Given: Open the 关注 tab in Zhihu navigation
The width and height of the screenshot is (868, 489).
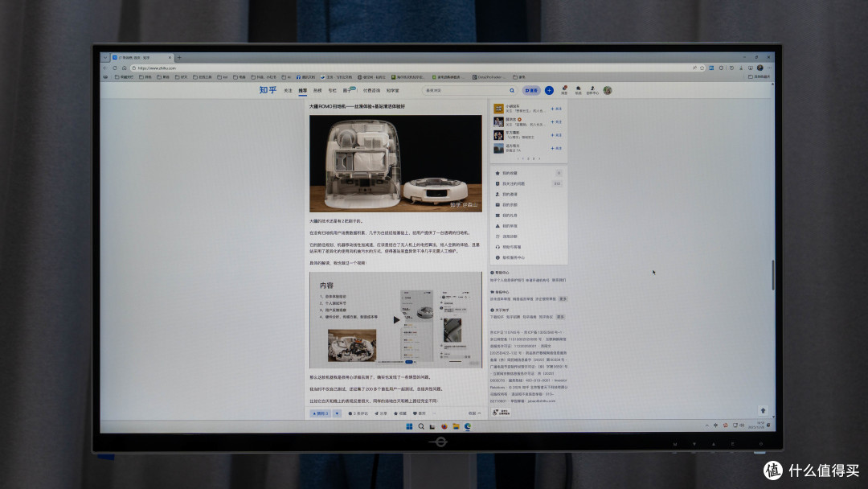Looking at the screenshot, I should (288, 91).
